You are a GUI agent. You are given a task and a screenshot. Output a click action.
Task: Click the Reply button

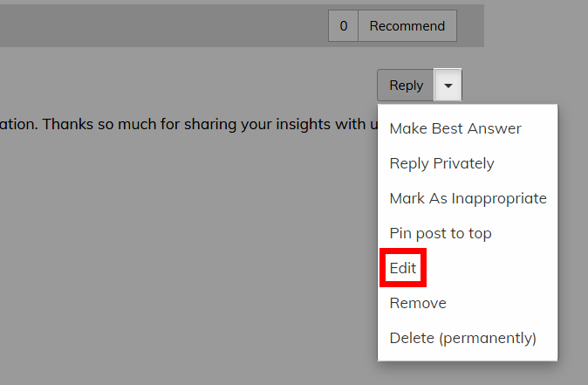(406, 86)
